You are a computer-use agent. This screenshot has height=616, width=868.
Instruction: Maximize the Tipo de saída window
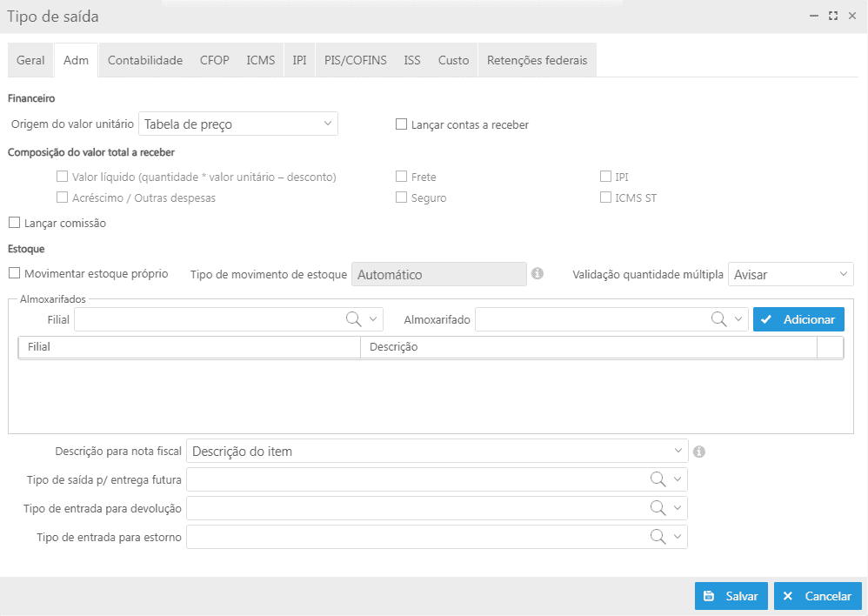[832, 16]
